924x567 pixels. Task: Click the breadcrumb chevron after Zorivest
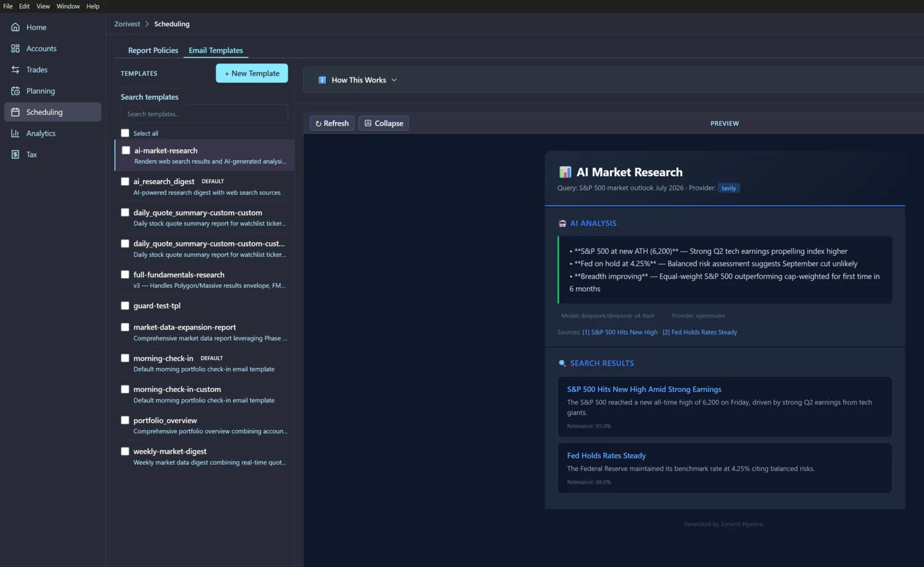(x=147, y=24)
